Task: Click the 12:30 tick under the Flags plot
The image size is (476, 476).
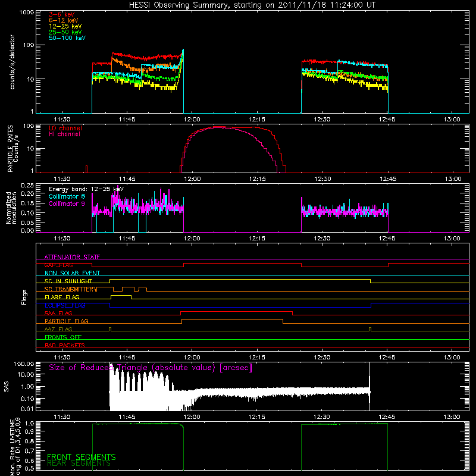Action: click(322, 358)
